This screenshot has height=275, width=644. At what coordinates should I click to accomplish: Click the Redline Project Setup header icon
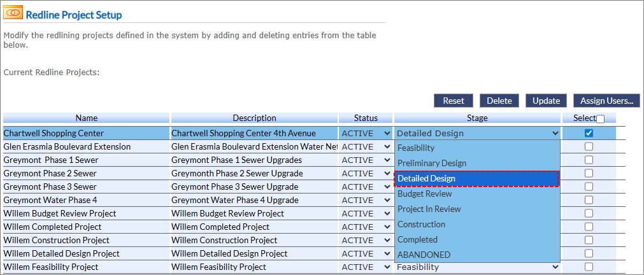click(13, 14)
